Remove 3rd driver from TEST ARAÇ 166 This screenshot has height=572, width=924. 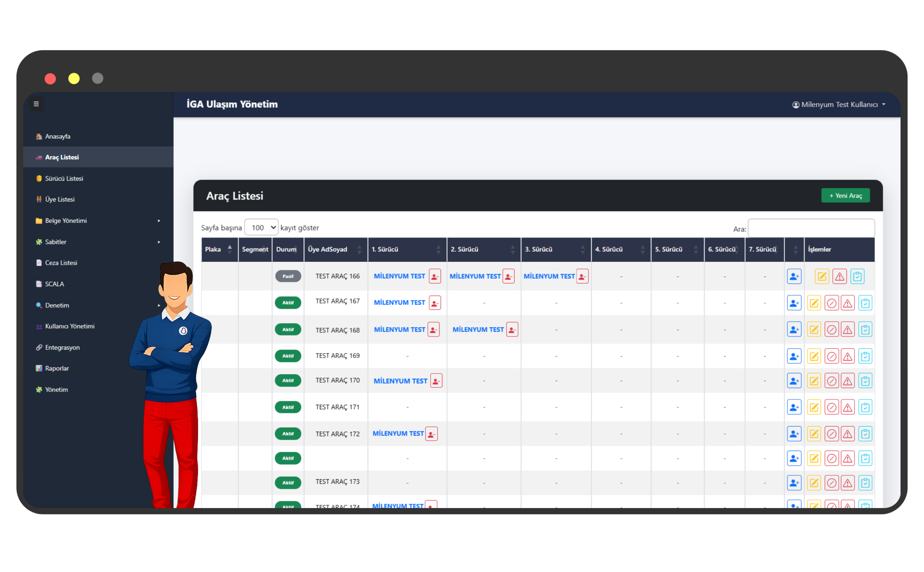tap(582, 277)
